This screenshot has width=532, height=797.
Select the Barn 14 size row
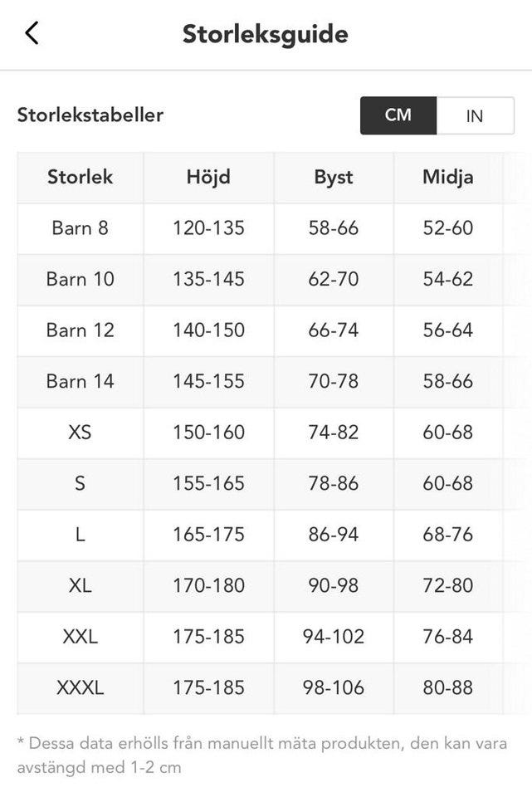point(80,381)
